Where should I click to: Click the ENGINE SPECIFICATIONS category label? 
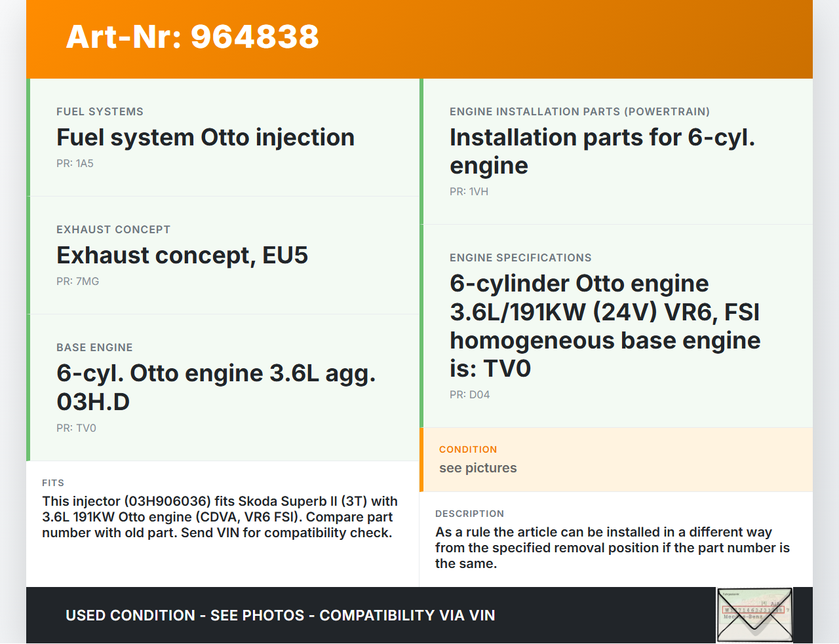(520, 258)
